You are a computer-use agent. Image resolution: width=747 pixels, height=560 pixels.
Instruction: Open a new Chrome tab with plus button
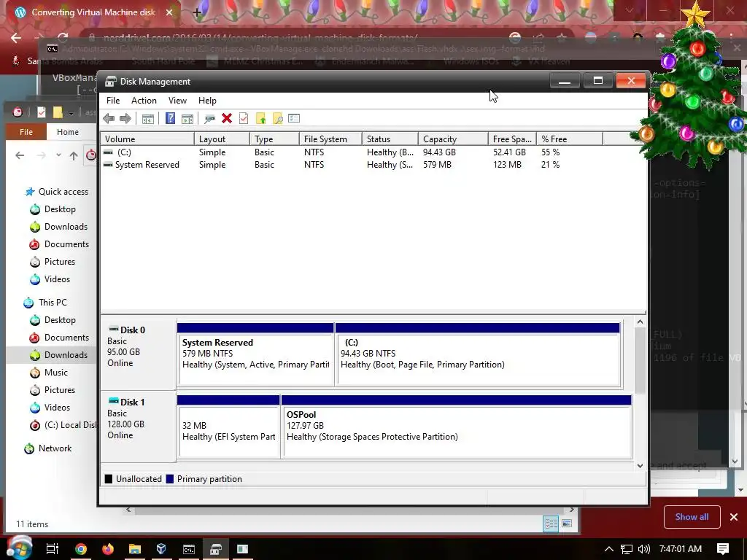[x=197, y=12]
